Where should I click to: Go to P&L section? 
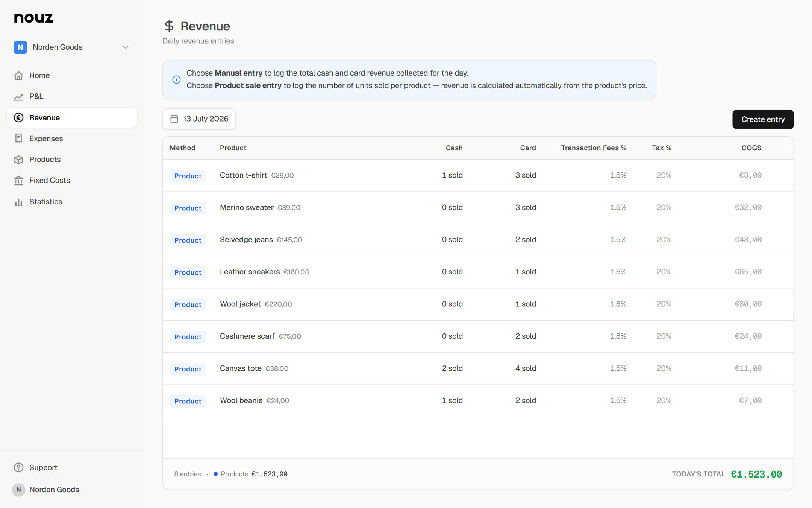[71, 97]
